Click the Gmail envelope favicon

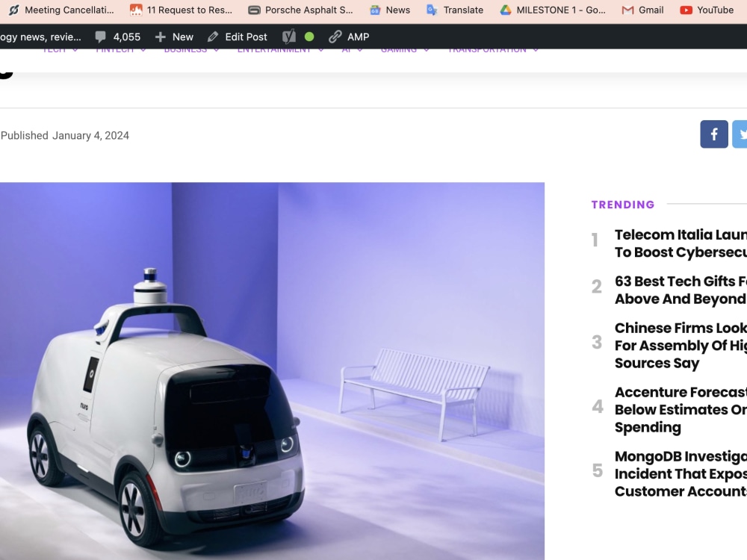(628, 10)
